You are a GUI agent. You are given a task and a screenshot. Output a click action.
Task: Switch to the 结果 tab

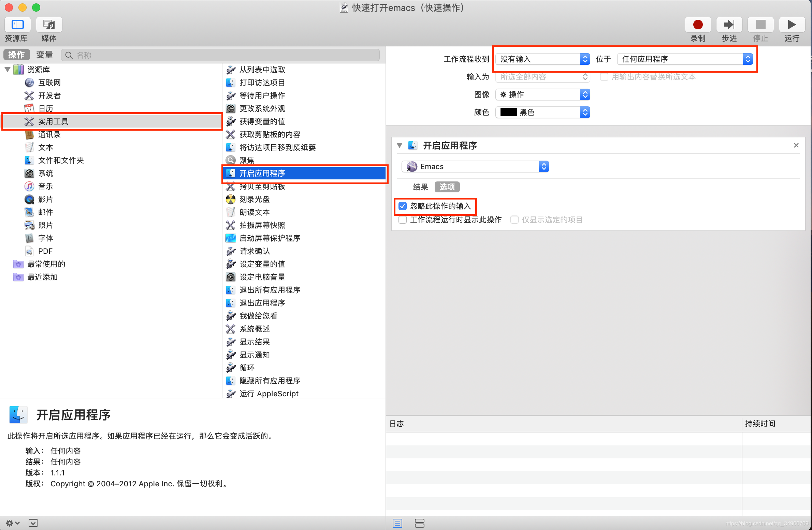pos(420,187)
